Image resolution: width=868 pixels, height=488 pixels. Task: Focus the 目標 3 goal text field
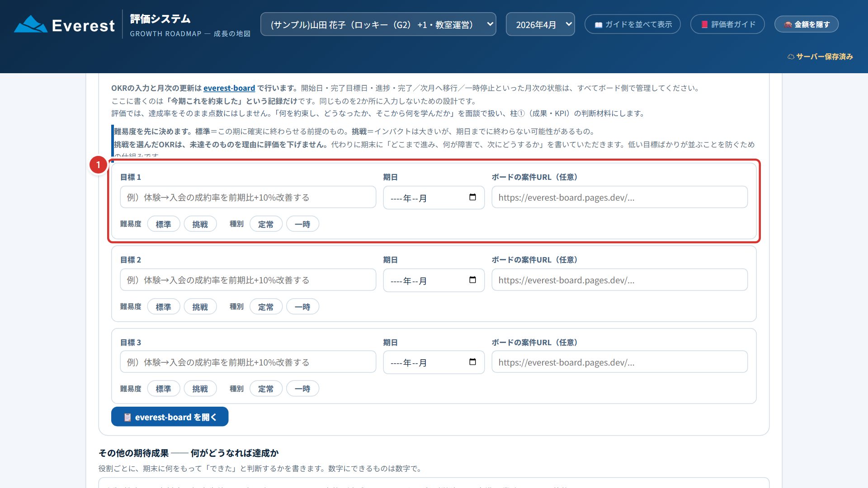pos(248,362)
